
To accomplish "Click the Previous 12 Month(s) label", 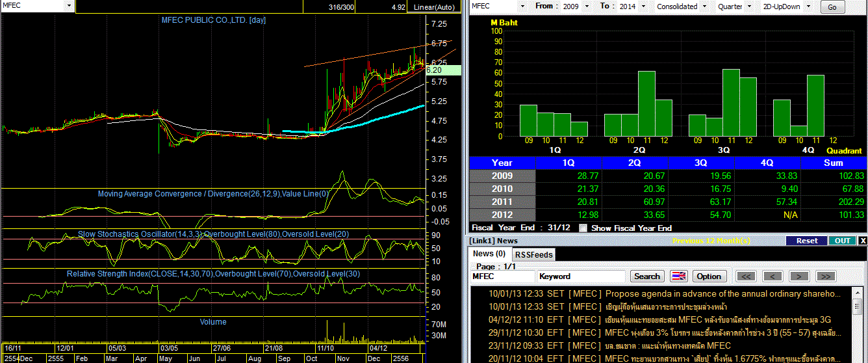I will click(x=711, y=241).
